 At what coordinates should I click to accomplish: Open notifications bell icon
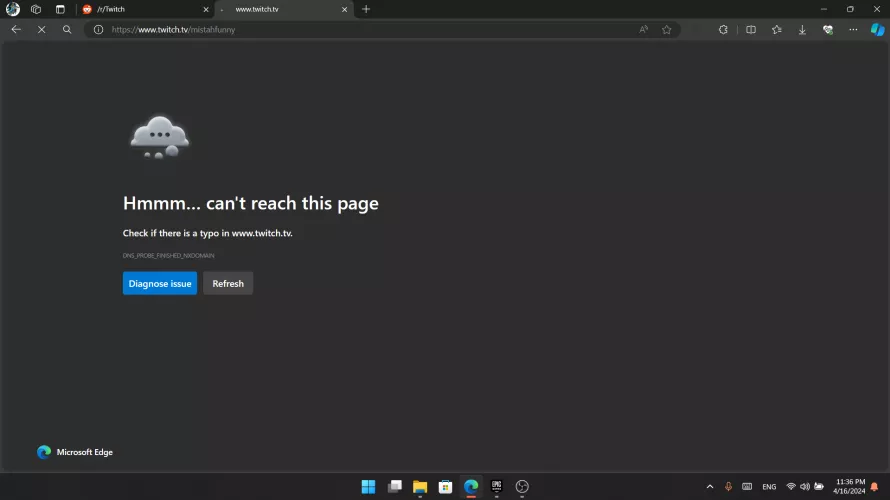click(875, 486)
